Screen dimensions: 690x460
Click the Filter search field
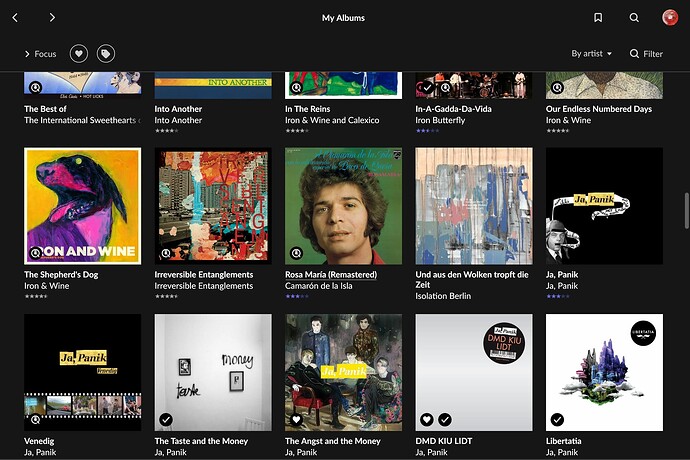[x=646, y=54]
